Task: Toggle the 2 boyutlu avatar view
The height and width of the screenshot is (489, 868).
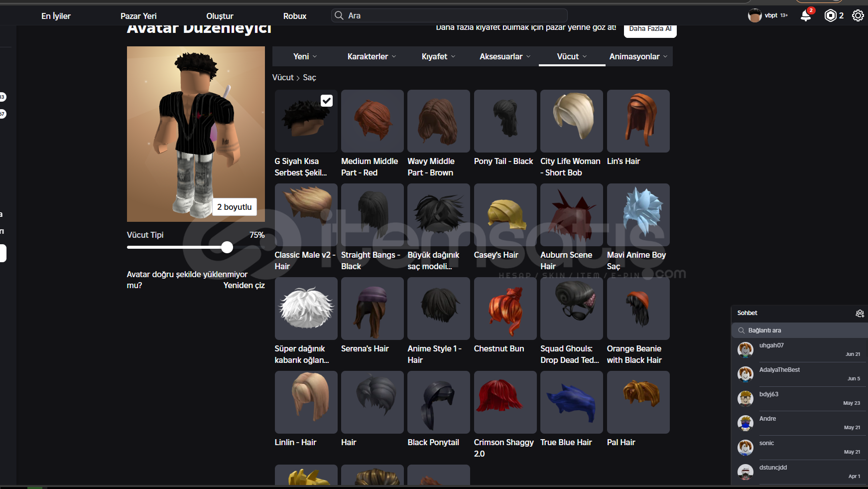Action: pos(235,207)
